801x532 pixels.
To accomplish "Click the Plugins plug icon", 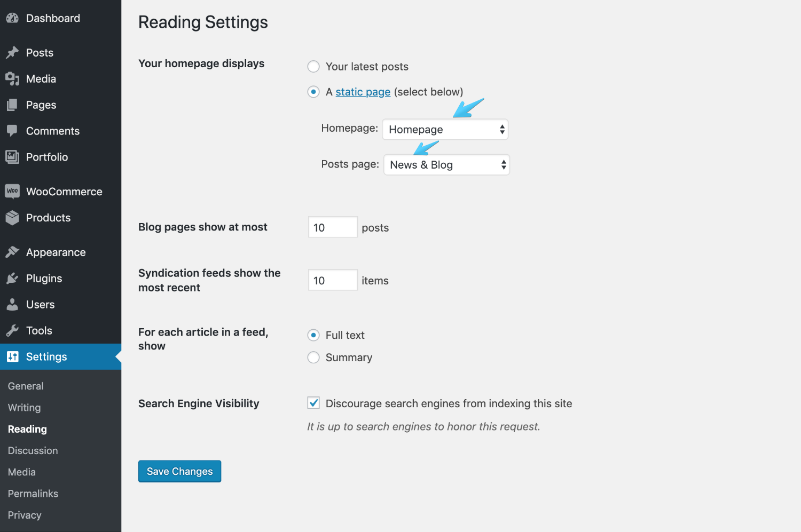I will [x=12, y=279].
